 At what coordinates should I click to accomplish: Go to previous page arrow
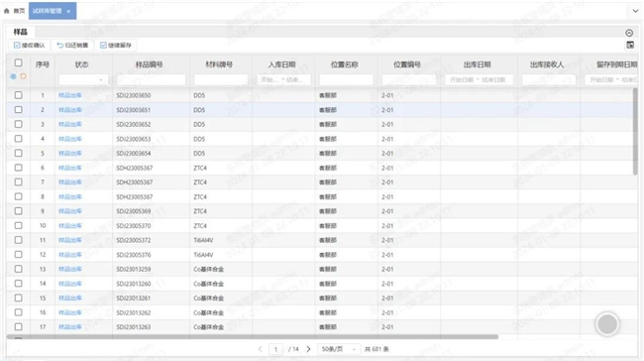[260, 349]
